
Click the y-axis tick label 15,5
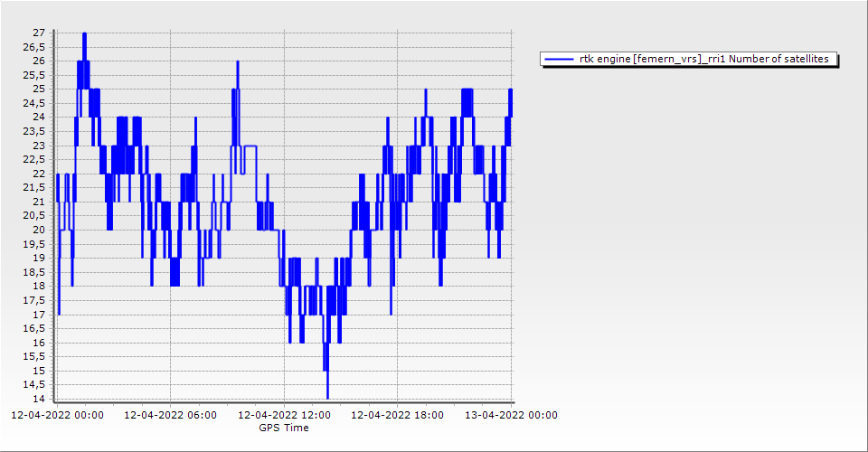point(36,357)
